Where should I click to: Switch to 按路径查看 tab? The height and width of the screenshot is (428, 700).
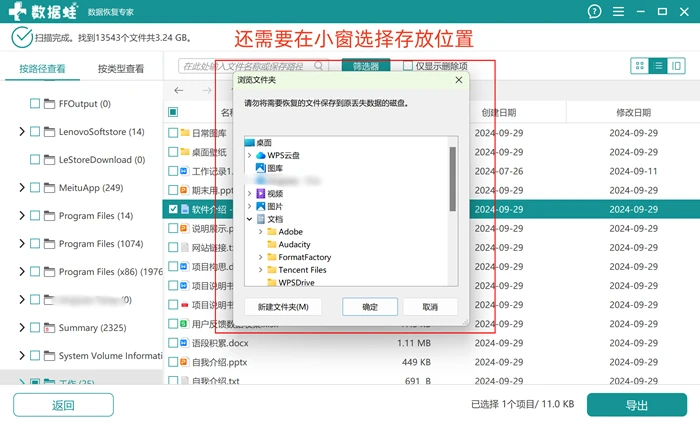[x=42, y=69]
